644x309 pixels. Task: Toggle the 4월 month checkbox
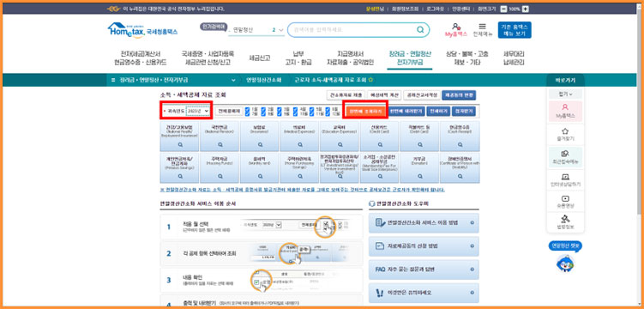pos(295,109)
